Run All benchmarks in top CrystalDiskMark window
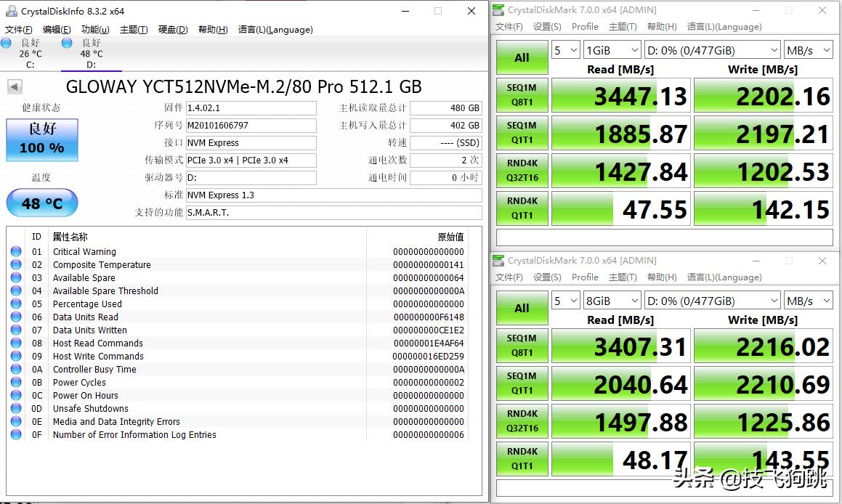This screenshot has height=504, width=842. tap(522, 58)
